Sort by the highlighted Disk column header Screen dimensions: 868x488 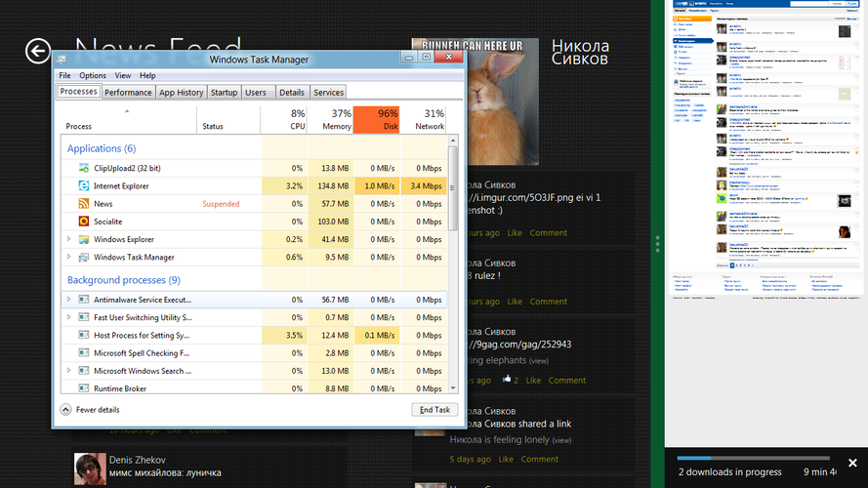[377, 119]
